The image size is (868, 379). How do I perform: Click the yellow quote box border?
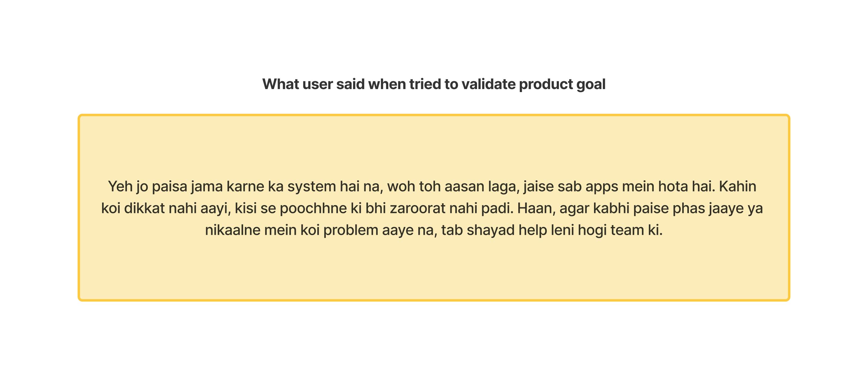pos(434,115)
